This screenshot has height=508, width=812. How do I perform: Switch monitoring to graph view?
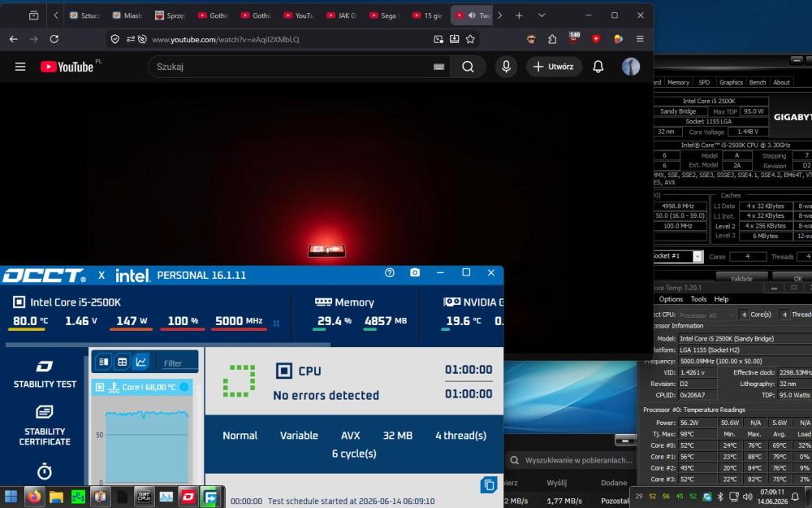pos(140,362)
